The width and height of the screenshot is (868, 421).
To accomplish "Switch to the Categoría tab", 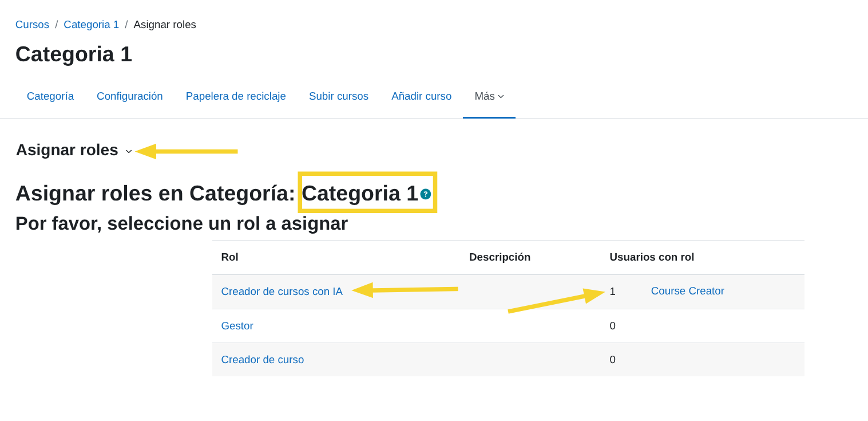I will click(50, 96).
